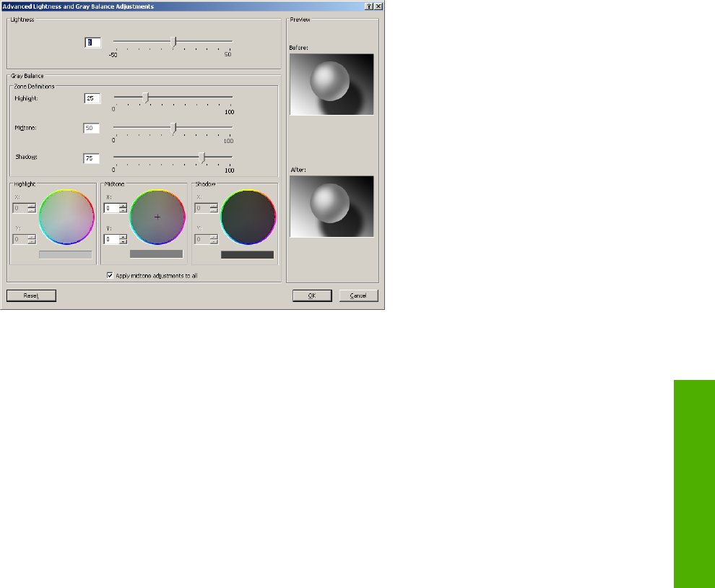Click the Midtone color wheel center crosshair

157,217
